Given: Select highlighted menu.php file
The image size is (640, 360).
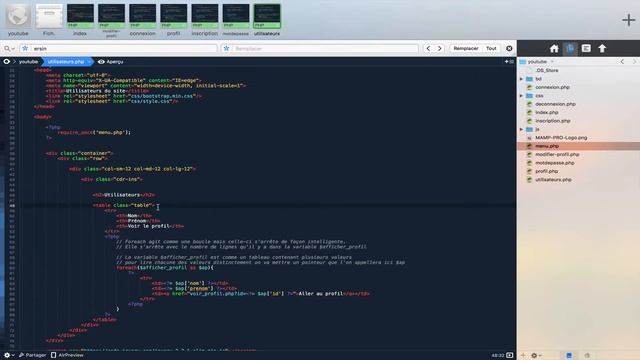Looking at the screenshot, I should [578, 146].
